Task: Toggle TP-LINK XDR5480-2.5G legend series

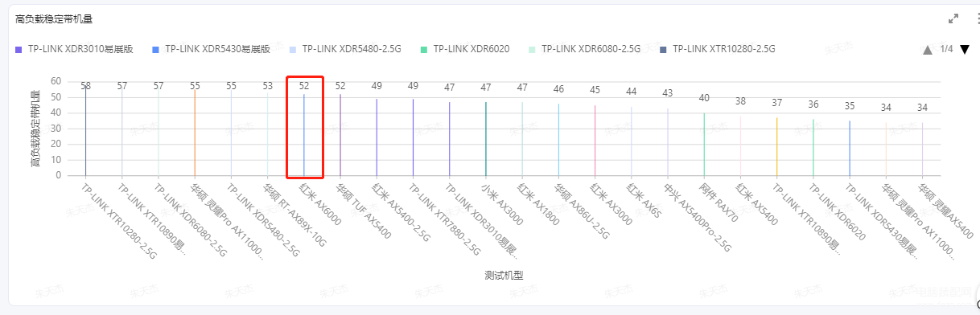Action: coord(345,49)
